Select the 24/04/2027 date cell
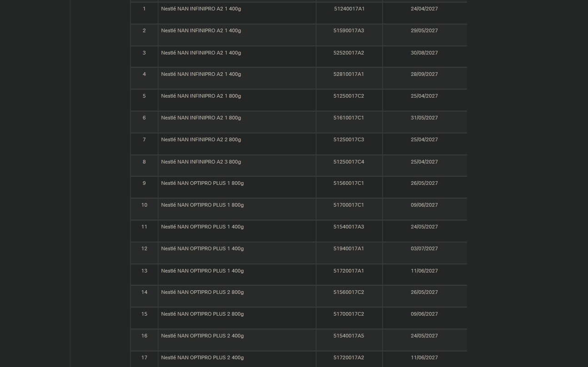The width and height of the screenshot is (588, 367). coord(424,9)
